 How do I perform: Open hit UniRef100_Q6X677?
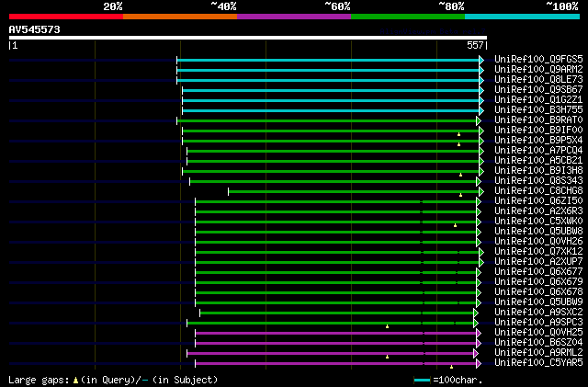pos(538,272)
